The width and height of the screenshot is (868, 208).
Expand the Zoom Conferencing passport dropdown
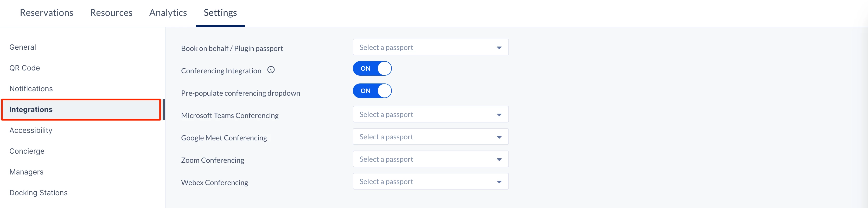430,159
